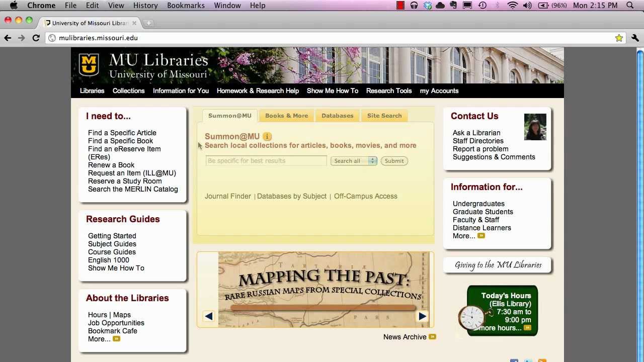This screenshot has width=644, height=362.
Task: Open the Databases by Subject link
Action: [x=292, y=196]
